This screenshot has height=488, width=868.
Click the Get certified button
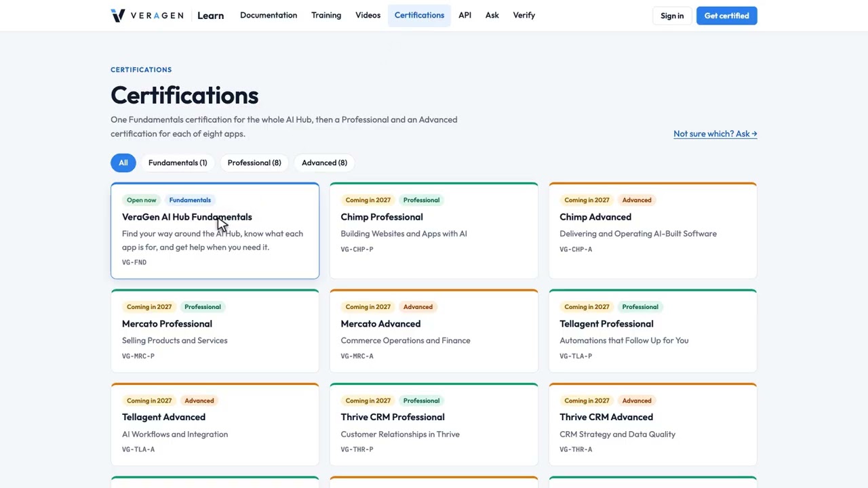pyautogui.click(x=726, y=16)
